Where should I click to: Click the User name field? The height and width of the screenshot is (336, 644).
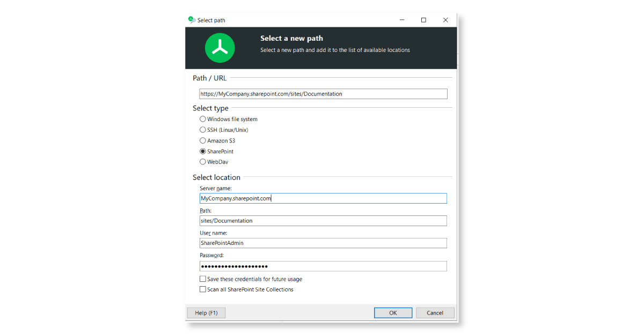pos(323,243)
